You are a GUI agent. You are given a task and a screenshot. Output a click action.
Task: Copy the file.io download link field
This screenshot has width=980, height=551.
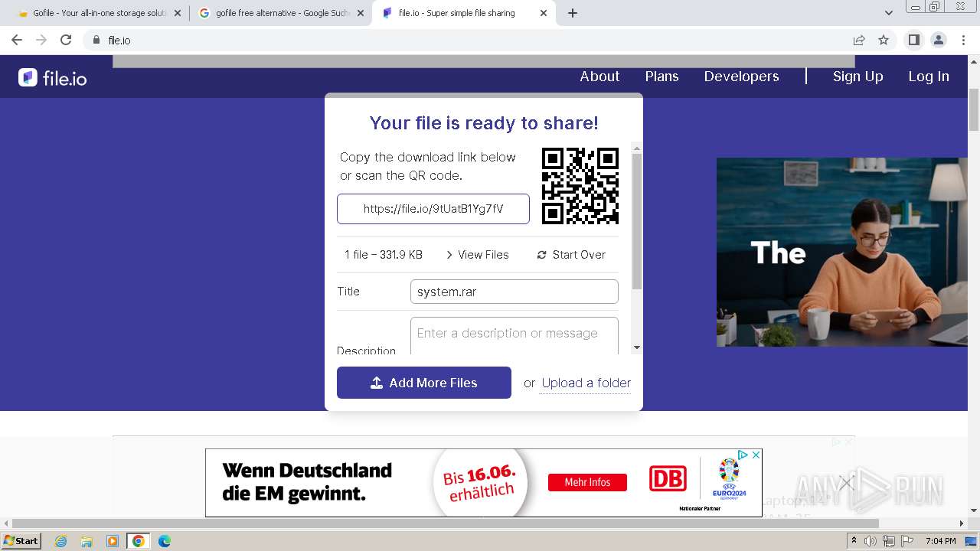click(x=433, y=209)
